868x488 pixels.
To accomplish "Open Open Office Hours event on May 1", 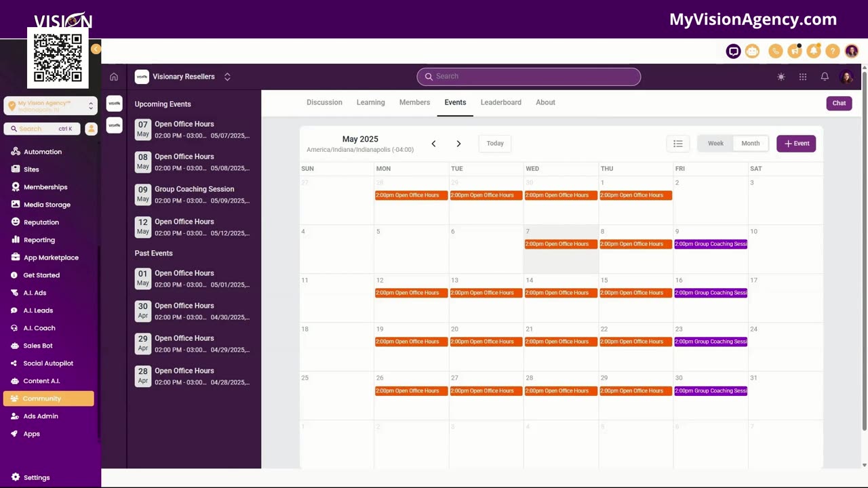I will click(x=635, y=195).
